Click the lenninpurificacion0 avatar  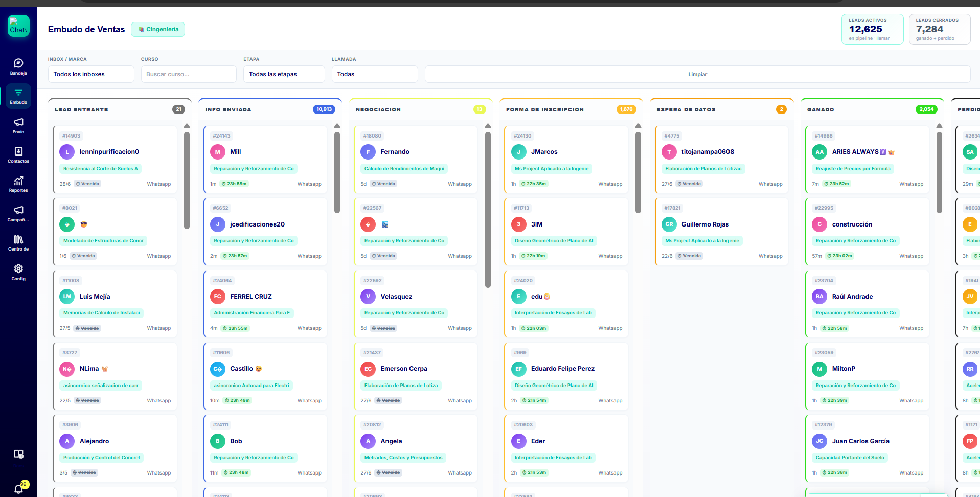click(x=67, y=152)
